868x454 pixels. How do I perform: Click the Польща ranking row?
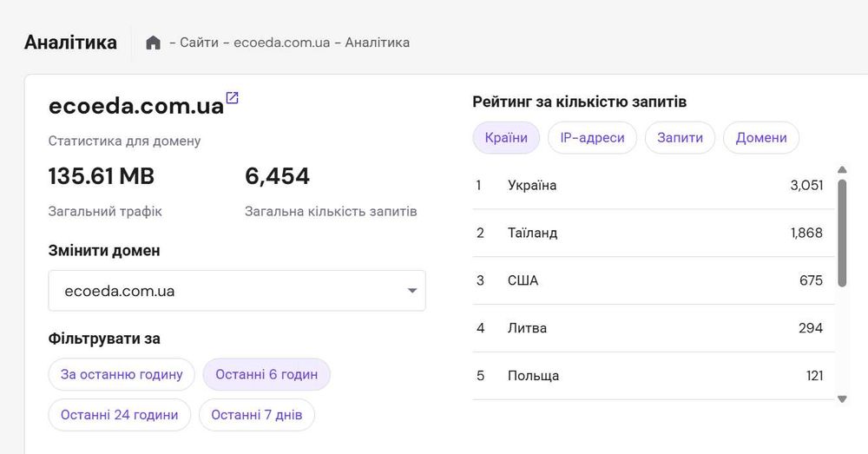coord(654,376)
